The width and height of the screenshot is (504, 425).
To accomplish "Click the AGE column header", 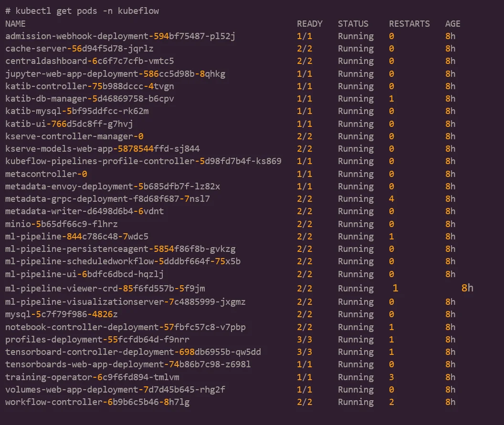I will pos(451,23).
